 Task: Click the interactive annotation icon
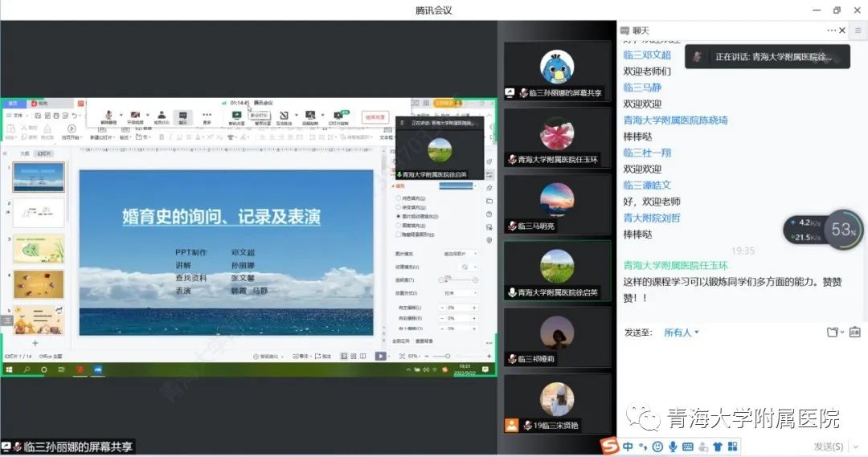(284, 115)
